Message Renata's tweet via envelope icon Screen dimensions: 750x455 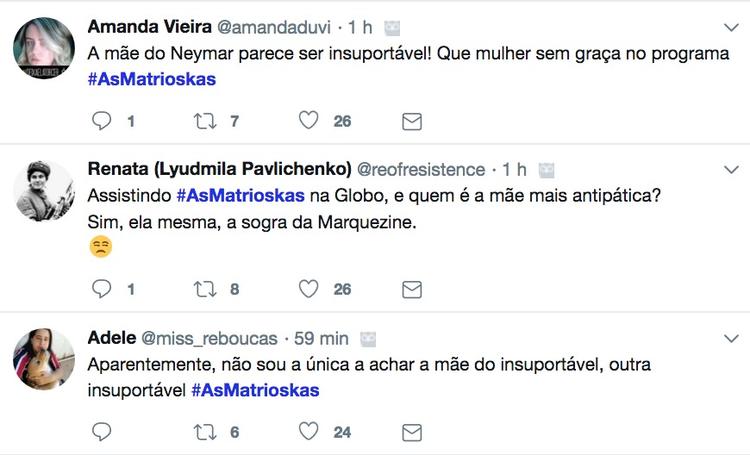(411, 289)
